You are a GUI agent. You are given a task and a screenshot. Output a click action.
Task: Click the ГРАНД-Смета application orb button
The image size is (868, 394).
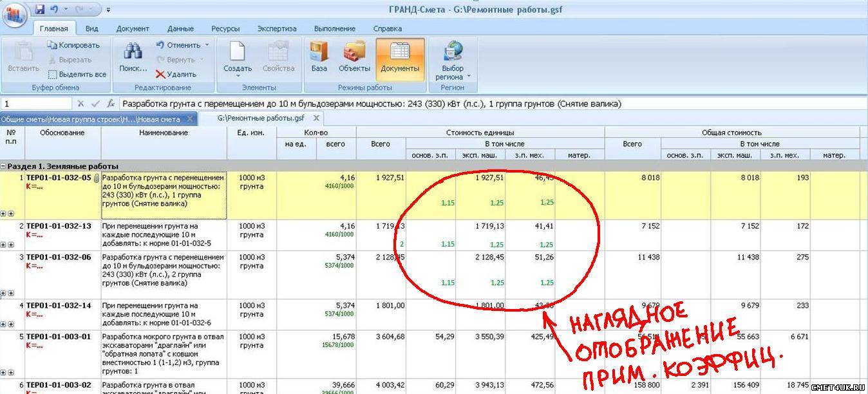coord(14,14)
